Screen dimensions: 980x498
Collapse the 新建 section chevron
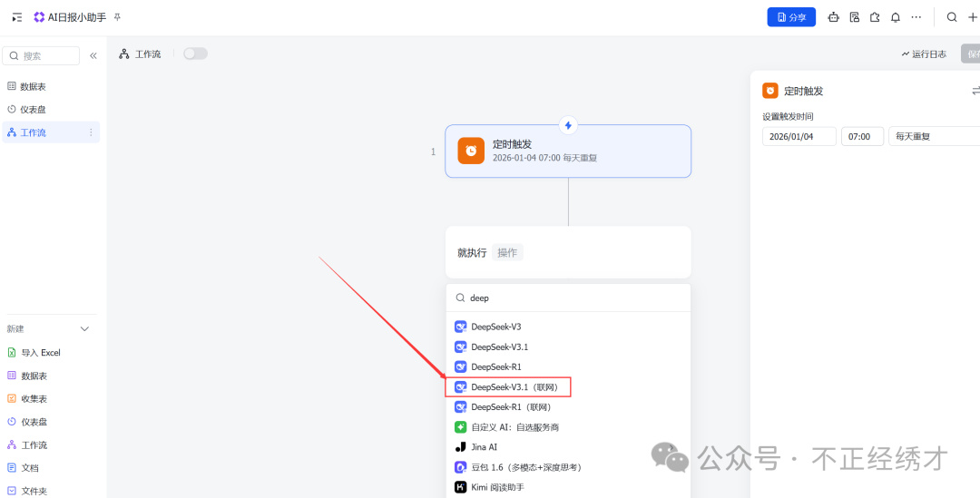point(85,328)
